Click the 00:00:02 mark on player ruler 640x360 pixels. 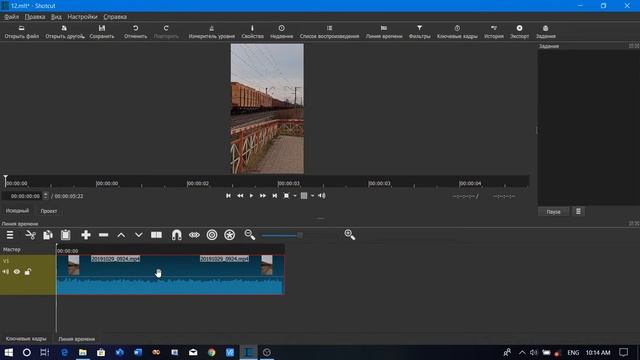pos(198,183)
